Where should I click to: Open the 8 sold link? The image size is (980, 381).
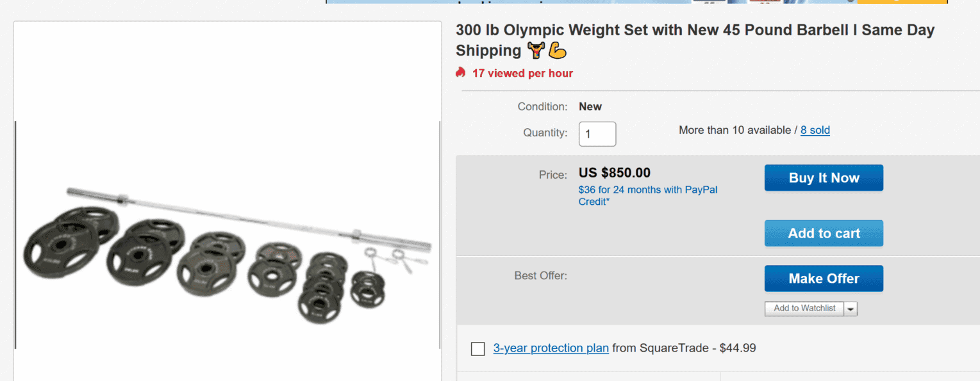815,130
